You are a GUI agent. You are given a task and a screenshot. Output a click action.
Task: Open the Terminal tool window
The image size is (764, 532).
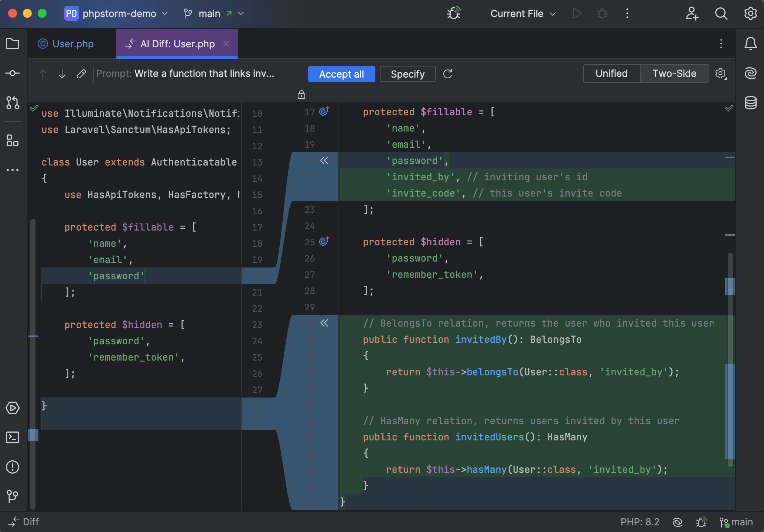13,437
